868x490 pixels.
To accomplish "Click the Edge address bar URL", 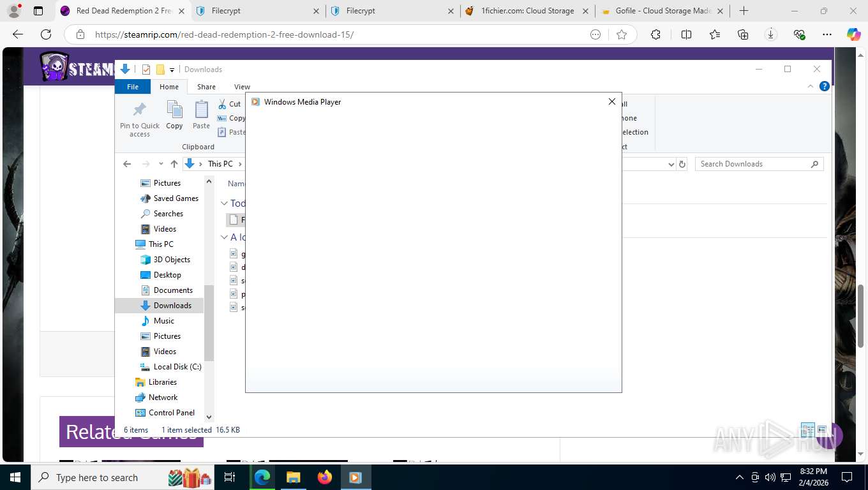I will click(224, 34).
